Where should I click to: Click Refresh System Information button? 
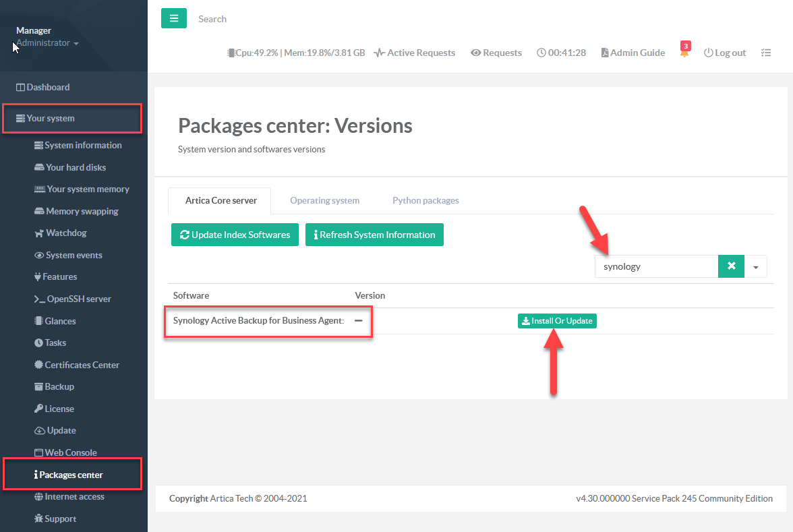coord(374,235)
